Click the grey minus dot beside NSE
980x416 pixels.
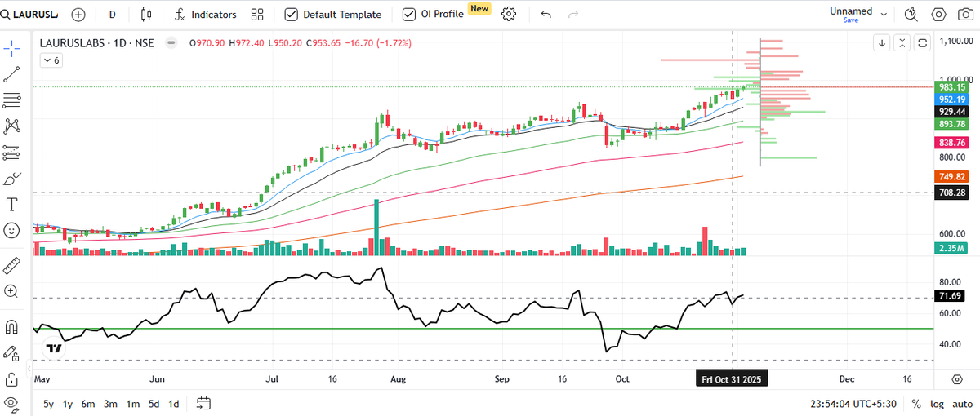tap(171, 43)
